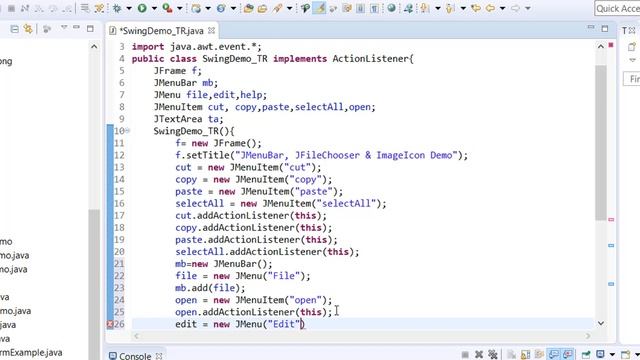Click the Next Annotation icon
This screenshot has height=360, width=640.
click(425, 8)
